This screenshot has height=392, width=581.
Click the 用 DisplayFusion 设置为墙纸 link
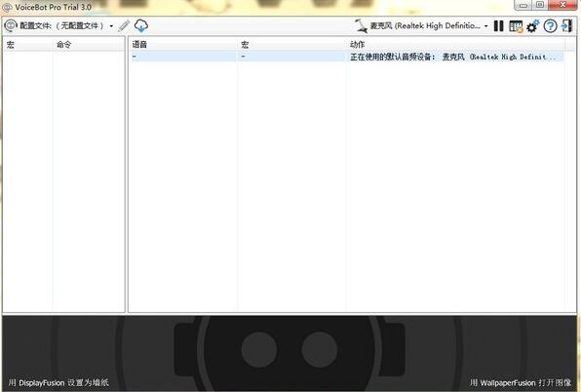coord(58,383)
